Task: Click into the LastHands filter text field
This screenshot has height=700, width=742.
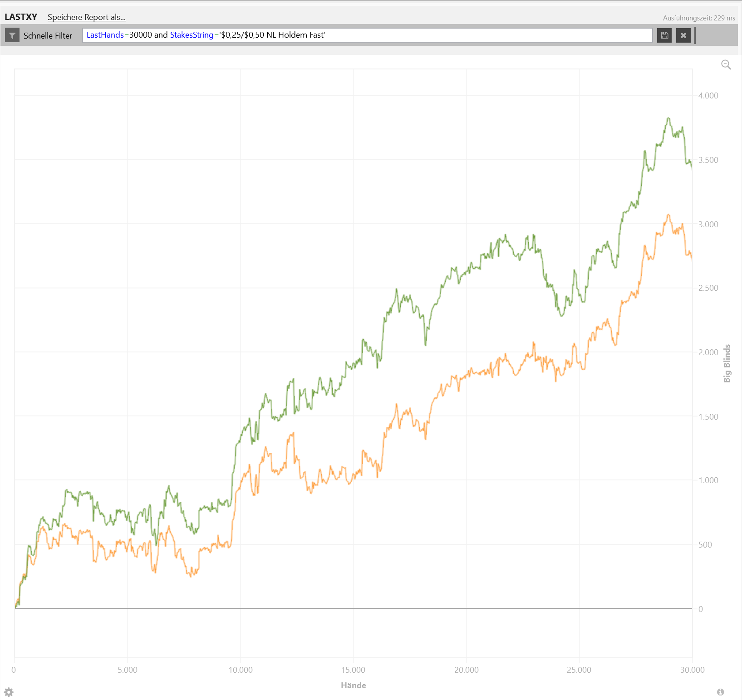Action: (367, 35)
